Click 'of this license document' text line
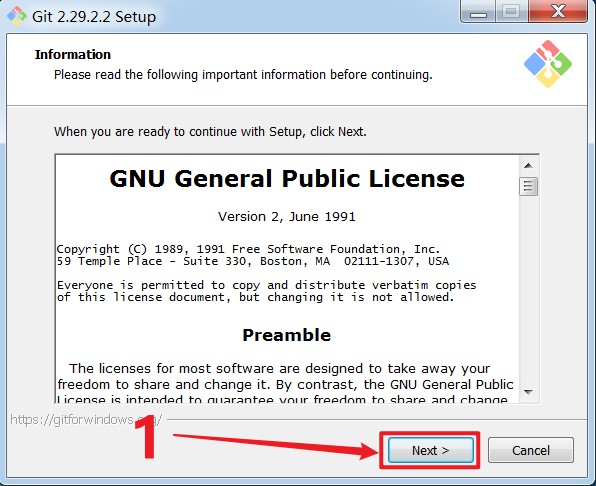596x486 pixels. pyautogui.click(x=255, y=297)
